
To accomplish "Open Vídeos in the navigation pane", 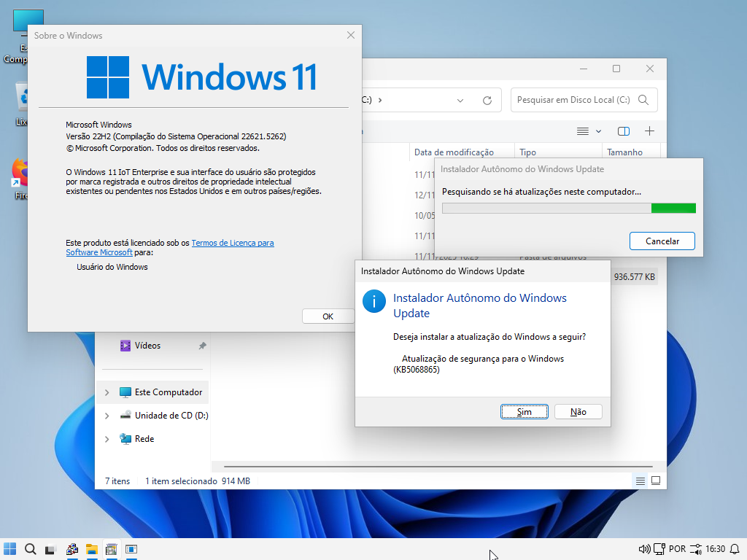I will click(x=147, y=345).
